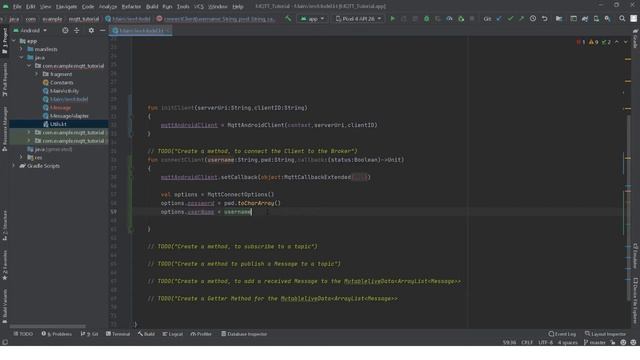This screenshot has width=640, height=360.
Task: Toggle the Structure side tab
Action: (5, 225)
